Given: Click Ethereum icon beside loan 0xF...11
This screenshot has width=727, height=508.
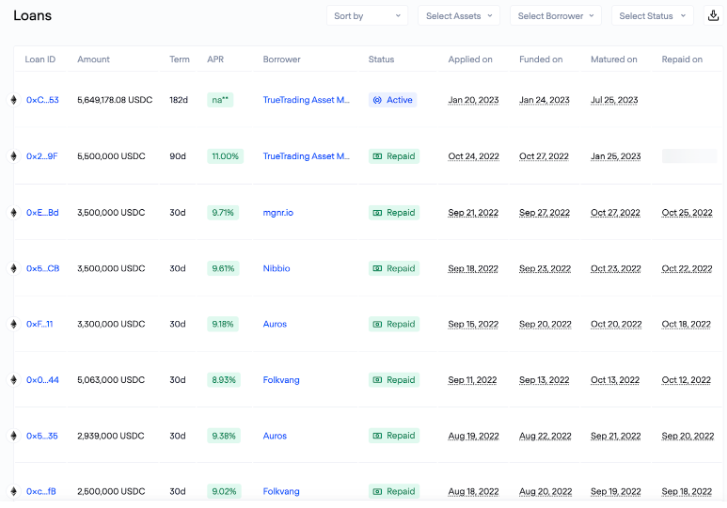Looking at the screenshot, I should (13, 324).
